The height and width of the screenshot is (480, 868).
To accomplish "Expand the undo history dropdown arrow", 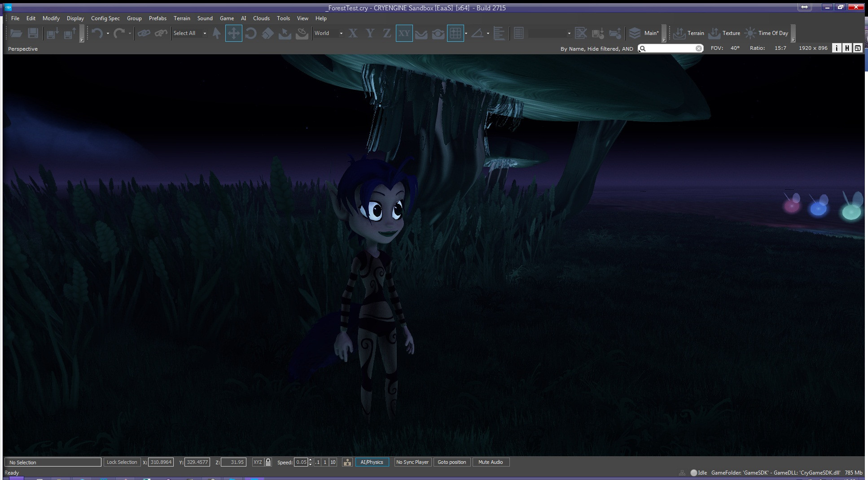I will [108, 34].
